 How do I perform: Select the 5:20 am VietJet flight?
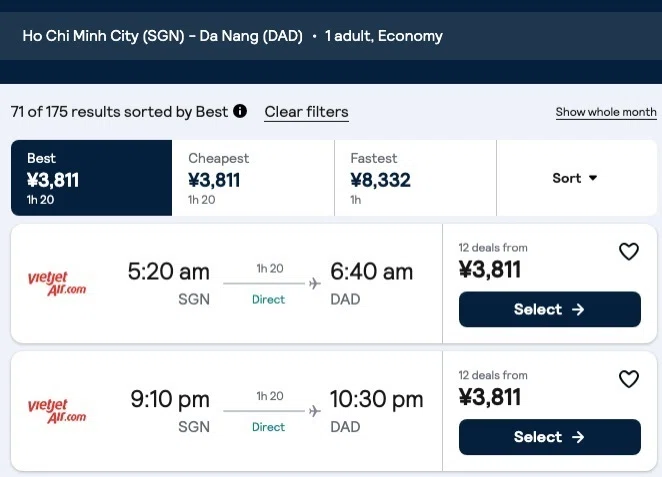pos(550,309)
